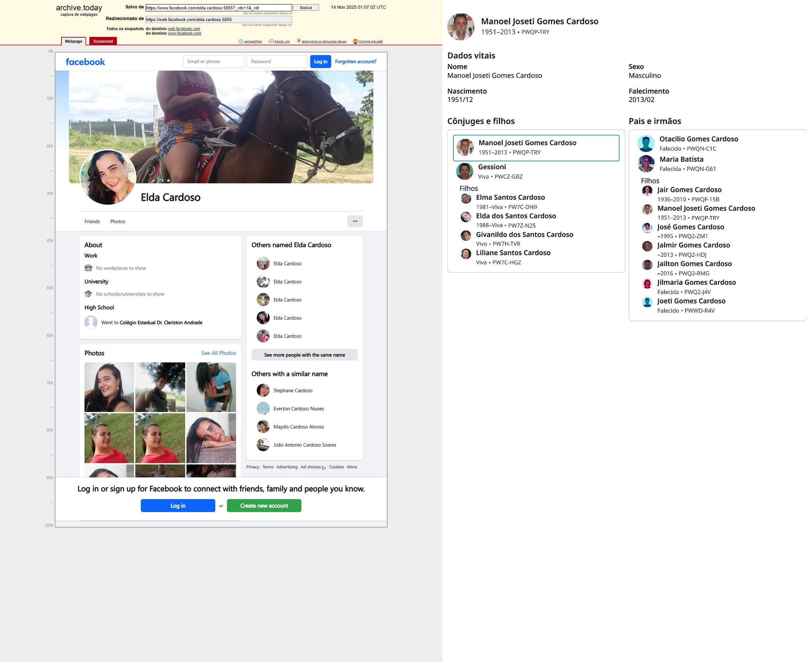
Task: Click the baixar .zip cloud download icon
Action: pyautogui.click(x=271, y=41)
